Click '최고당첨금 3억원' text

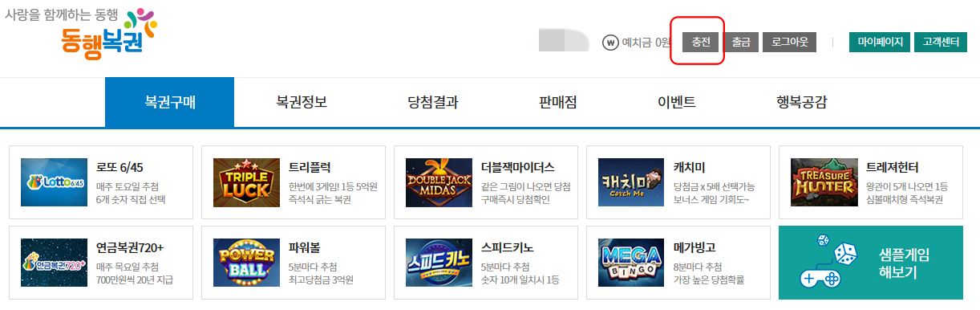coord(321,279)
